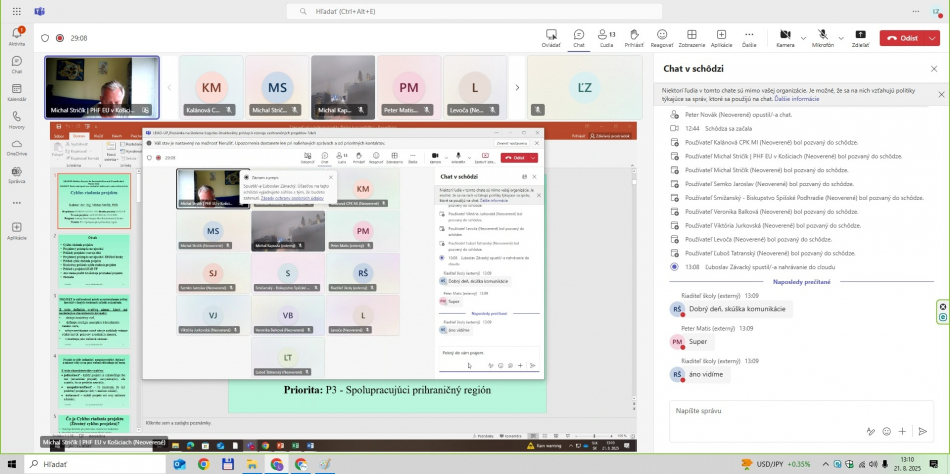
Task: Open Hovory calls in the sidebar
Action: coord(17,120)
